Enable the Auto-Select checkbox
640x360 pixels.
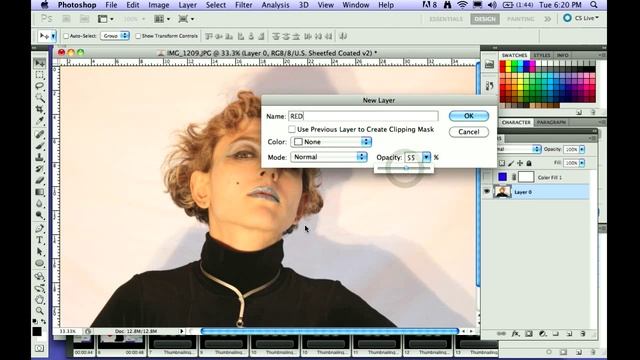(x=66, y=36)
